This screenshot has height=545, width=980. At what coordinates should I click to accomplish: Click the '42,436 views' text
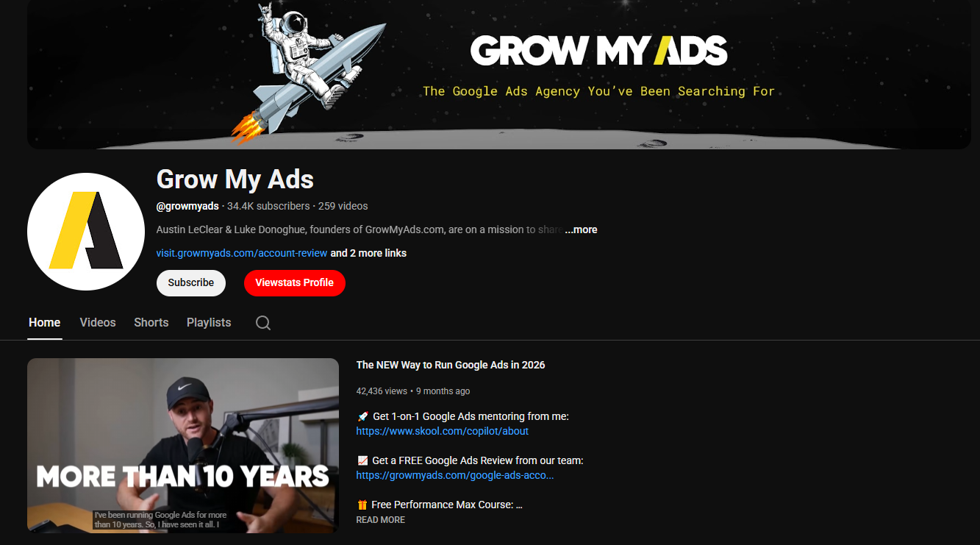pyautogui.click(x=382, y=391)
